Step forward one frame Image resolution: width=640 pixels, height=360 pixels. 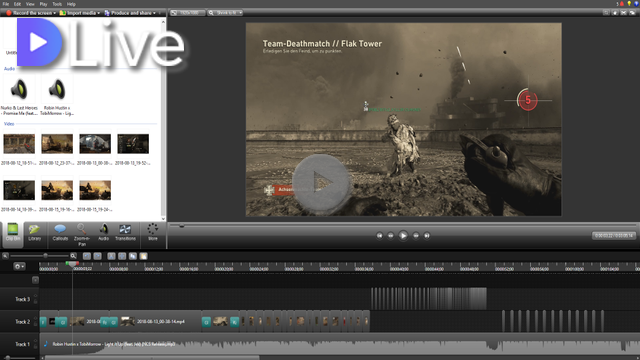click(x=416, y=236)
